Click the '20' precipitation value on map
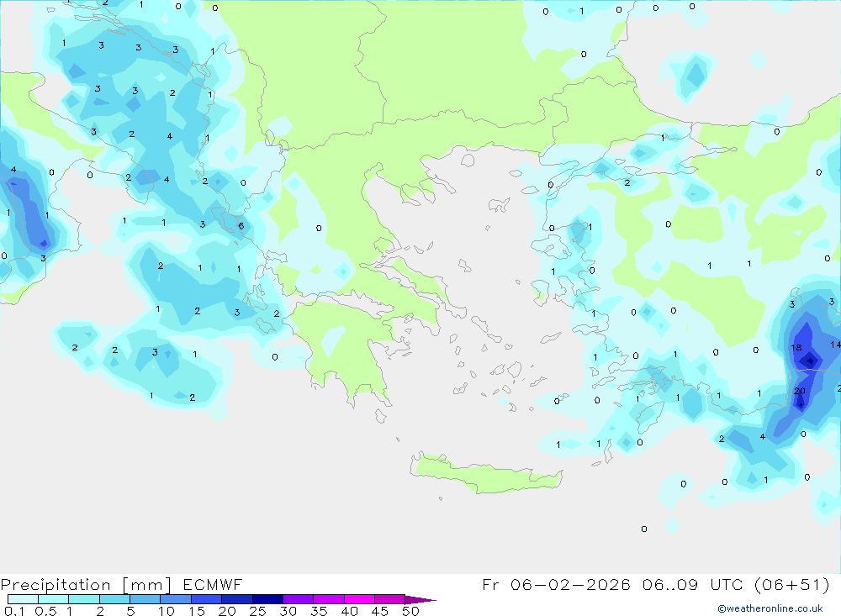Viewport: 841px width, 616px height. point(800,391)
